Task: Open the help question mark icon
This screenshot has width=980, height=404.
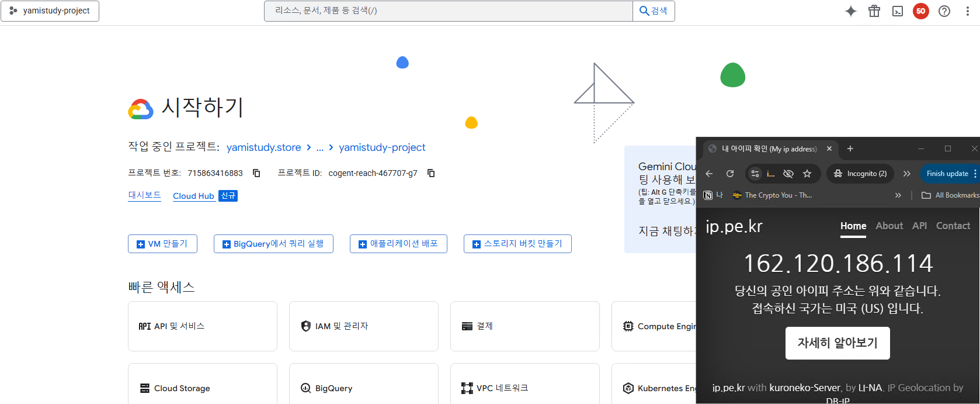Action: (944, 11)
